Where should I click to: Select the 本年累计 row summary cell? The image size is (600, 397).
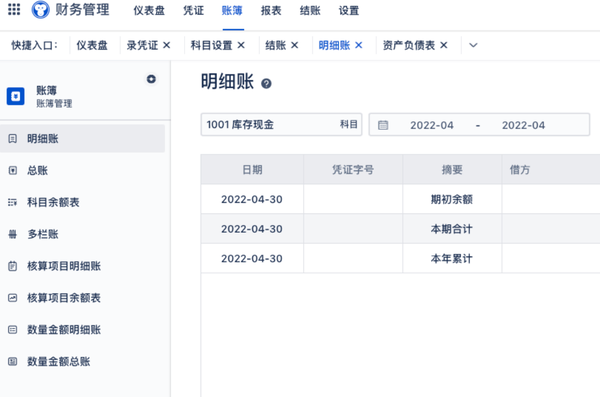pos(452,258)
